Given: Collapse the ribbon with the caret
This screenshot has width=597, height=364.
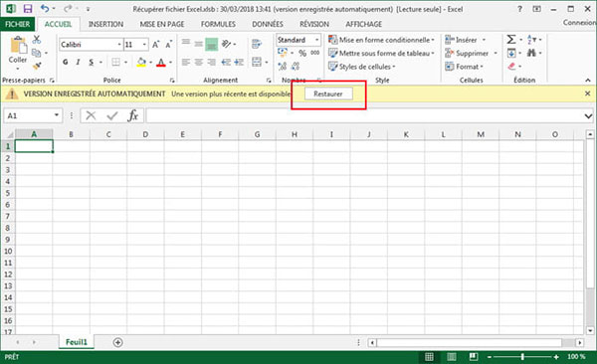Looking at the screenshot, I should 588,80.
